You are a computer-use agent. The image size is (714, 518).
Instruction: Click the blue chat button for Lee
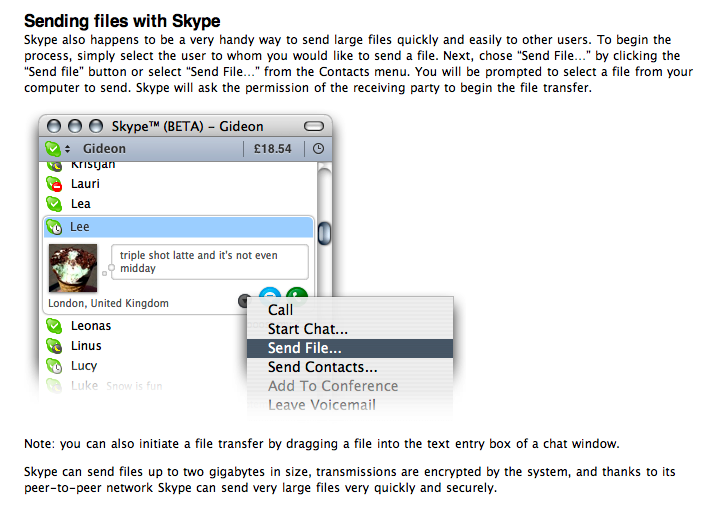tap(270, 292)
